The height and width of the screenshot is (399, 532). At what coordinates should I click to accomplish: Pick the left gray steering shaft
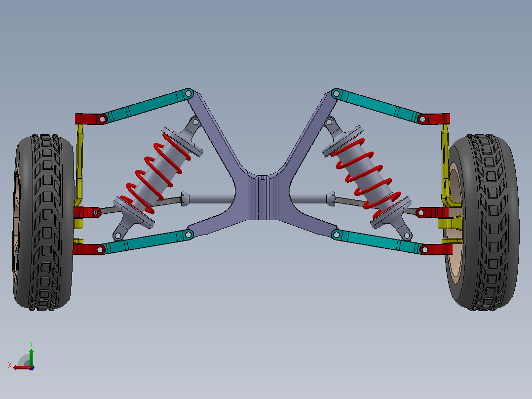[x=208, y=199]
